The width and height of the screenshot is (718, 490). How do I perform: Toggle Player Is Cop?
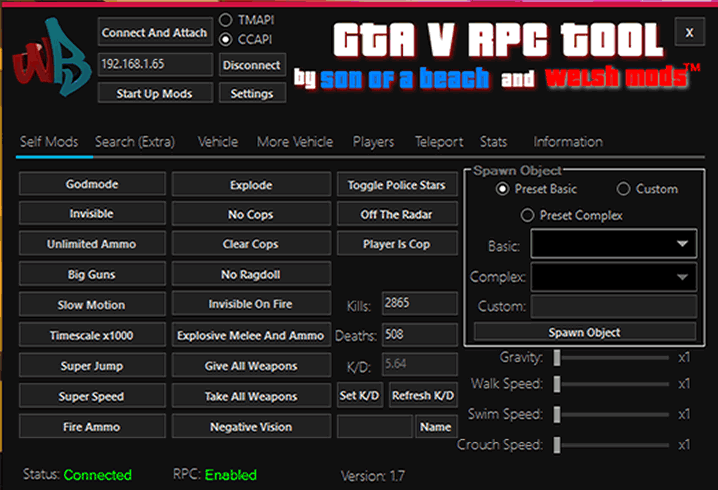(x=397, y=244)
